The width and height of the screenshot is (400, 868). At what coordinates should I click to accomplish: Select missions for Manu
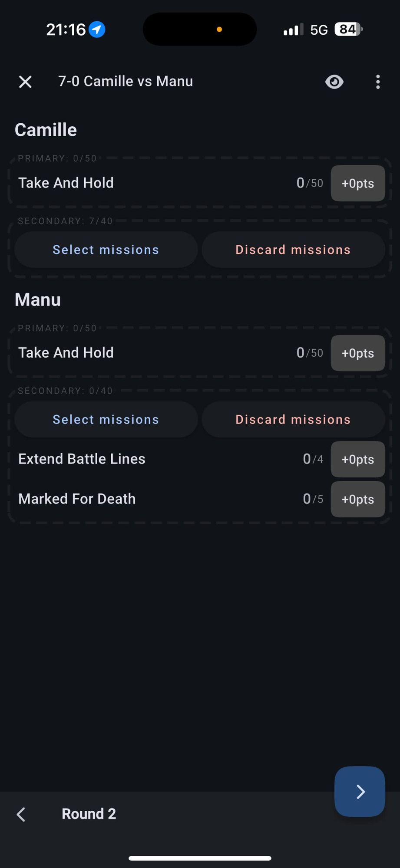(106, 419)
